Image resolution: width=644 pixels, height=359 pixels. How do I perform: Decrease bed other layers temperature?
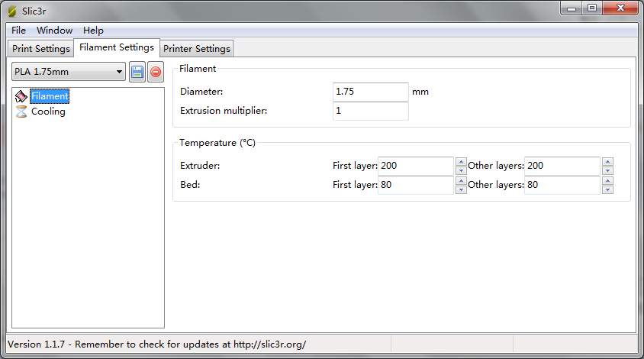607,189
